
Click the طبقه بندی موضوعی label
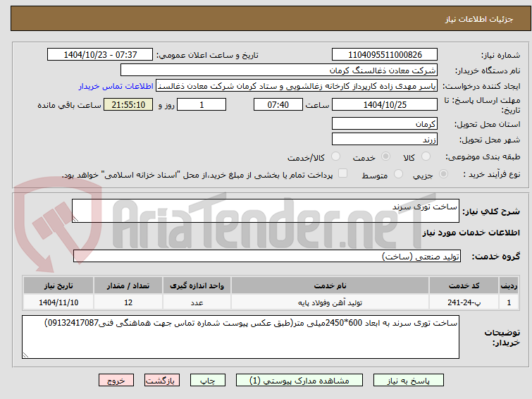click(483, 156)
